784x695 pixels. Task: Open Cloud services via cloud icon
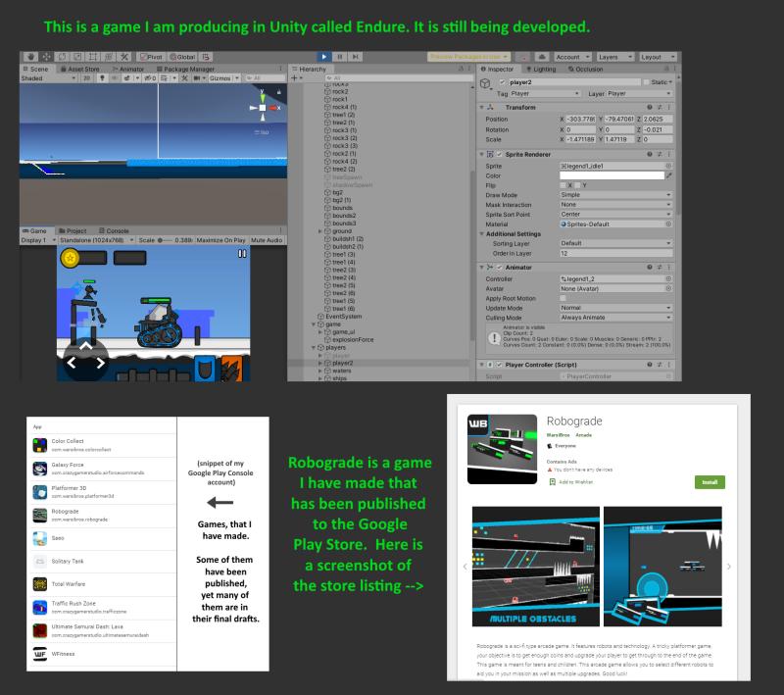(542, 57)
